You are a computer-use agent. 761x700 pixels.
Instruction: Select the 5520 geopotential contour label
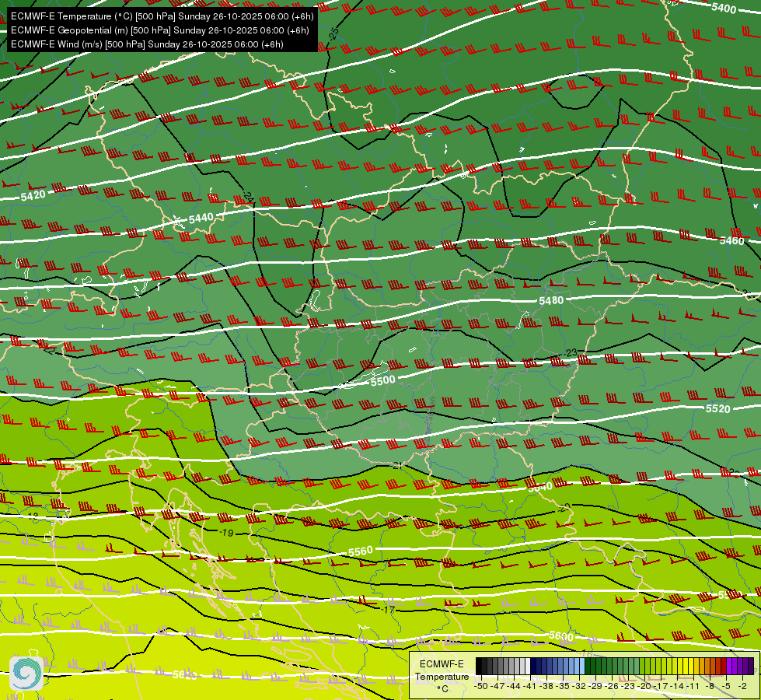717,408
